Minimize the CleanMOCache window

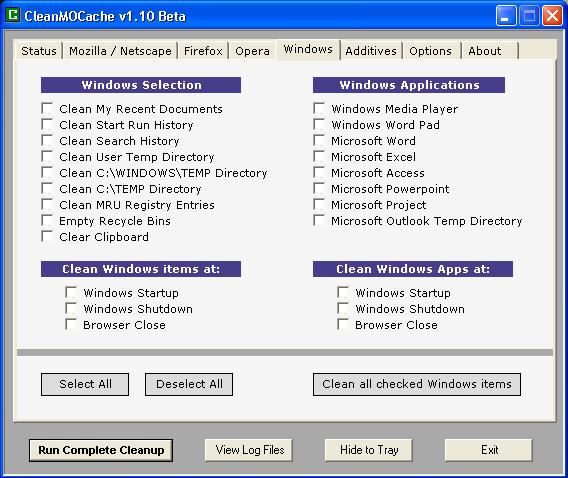click(506, 16)
